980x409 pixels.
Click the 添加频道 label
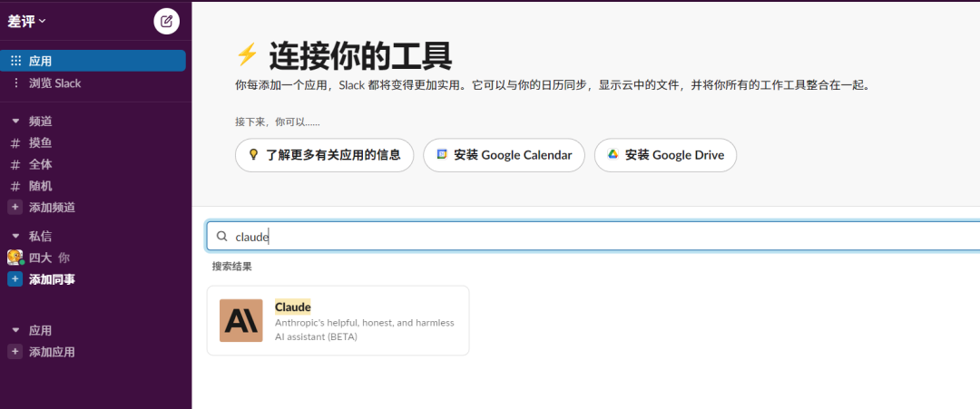click(x=52, y=208)
